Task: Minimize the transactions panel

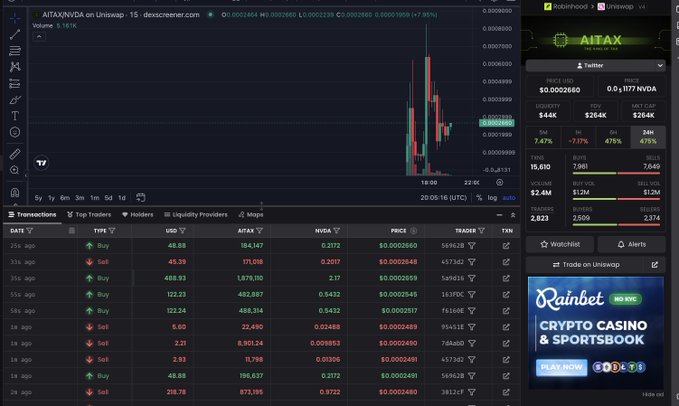Action: 499,215
